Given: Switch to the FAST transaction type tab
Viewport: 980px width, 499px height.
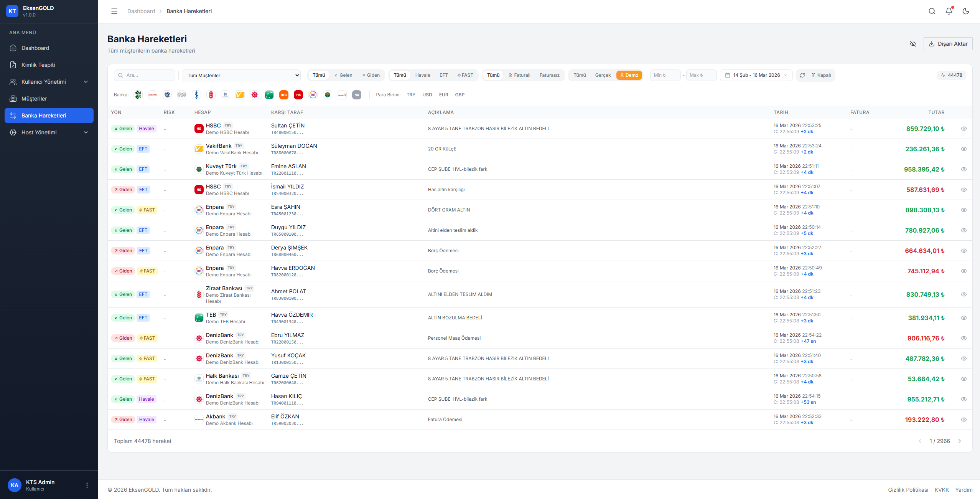Looking at the screenshot, I should [465, 75].
